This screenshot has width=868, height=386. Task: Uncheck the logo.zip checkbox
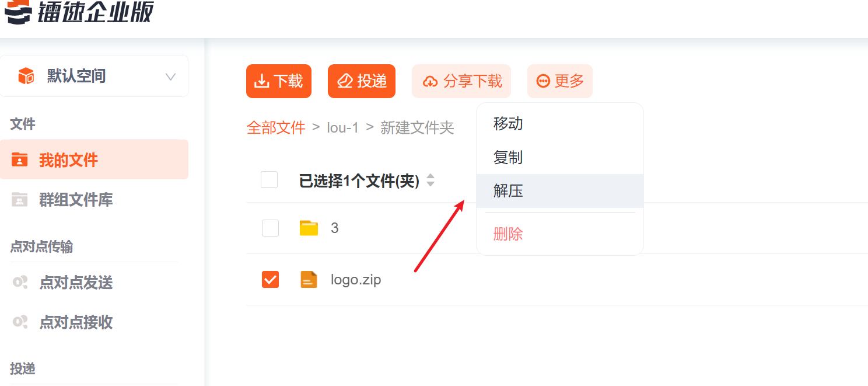tap(270, 280)
